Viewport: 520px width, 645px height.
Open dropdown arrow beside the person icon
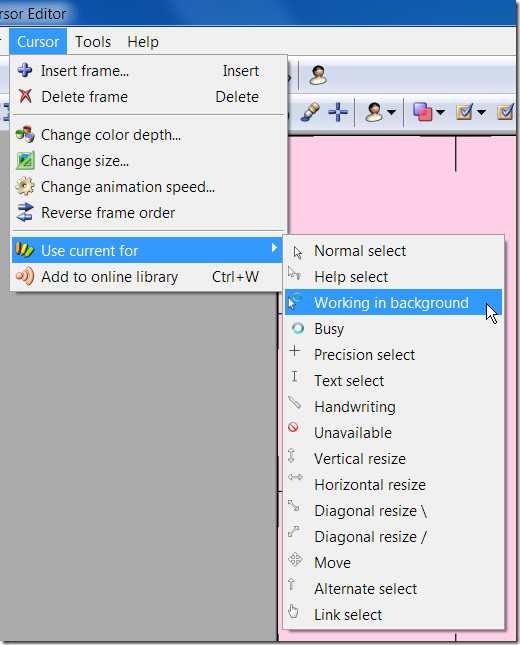click(392, 112)
